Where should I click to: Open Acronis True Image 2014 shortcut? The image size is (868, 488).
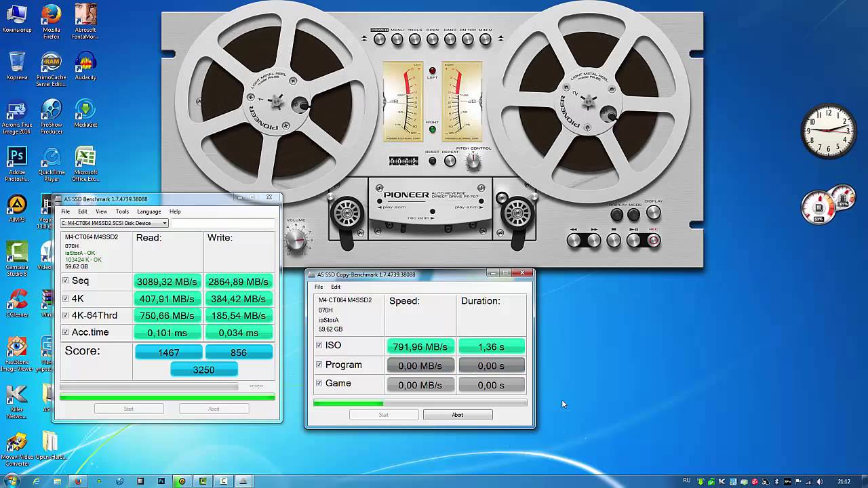tap(17, 117)
